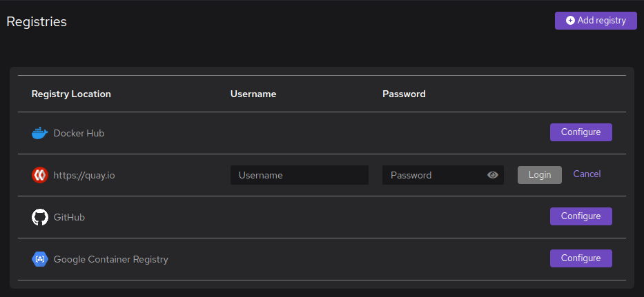
Task: Click the GitHub octocat icon
Action: pyautogui.click(x=40, y=217)
